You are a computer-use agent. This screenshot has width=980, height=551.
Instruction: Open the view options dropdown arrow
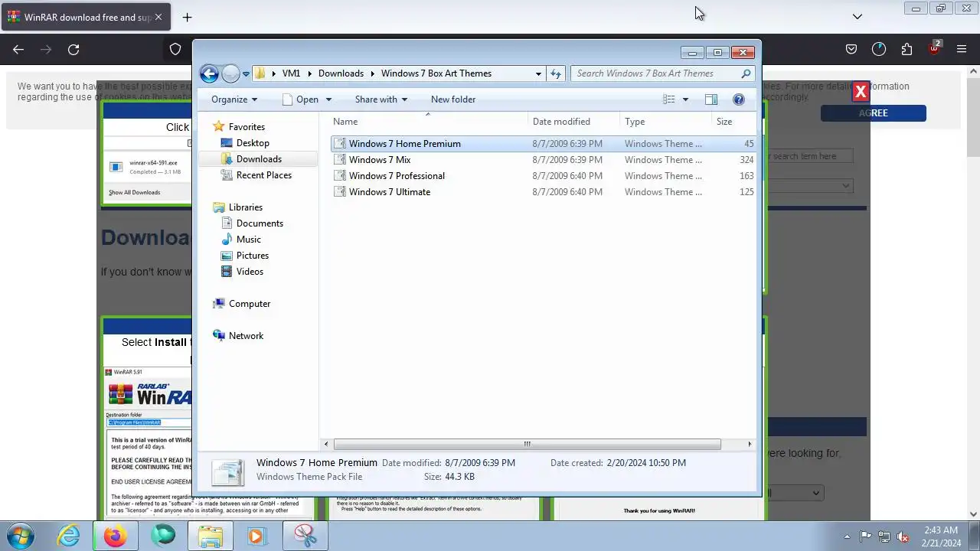(685, 99)
